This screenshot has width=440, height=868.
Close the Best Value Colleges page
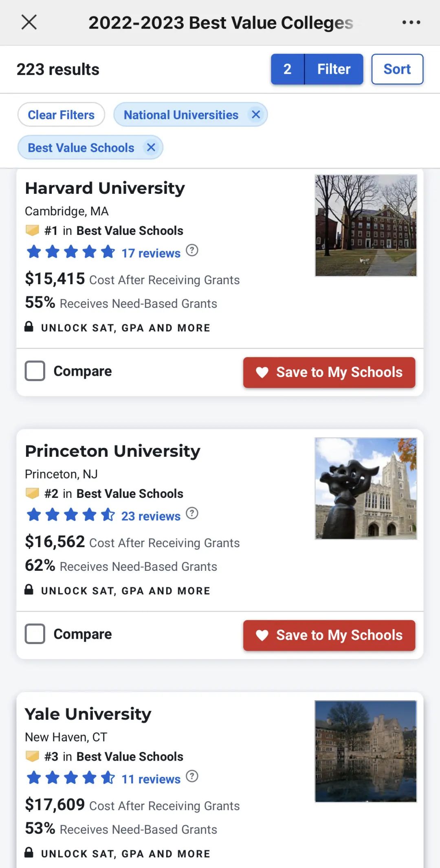[x=29, y=22]
